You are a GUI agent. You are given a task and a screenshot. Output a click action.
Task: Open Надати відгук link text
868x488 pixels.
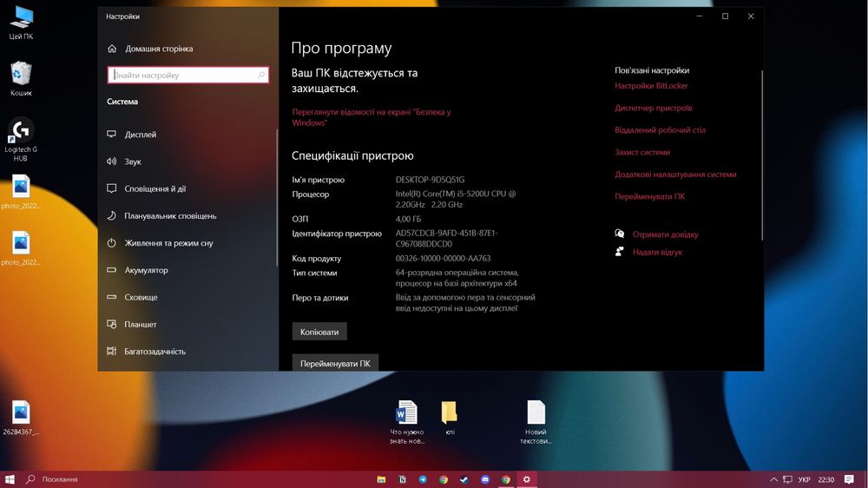pyautogui.click(x=657, y=252)
